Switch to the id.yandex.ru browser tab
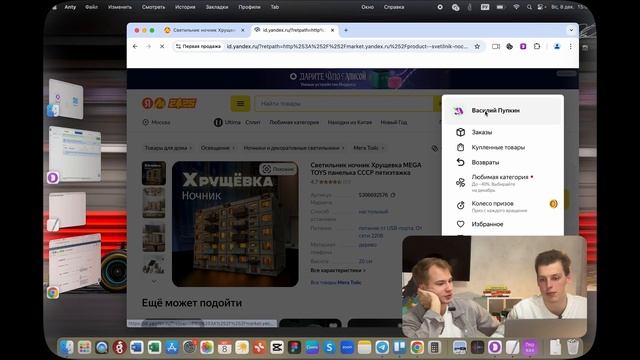Viewport: 640px width, 360px height. [294, 30]
